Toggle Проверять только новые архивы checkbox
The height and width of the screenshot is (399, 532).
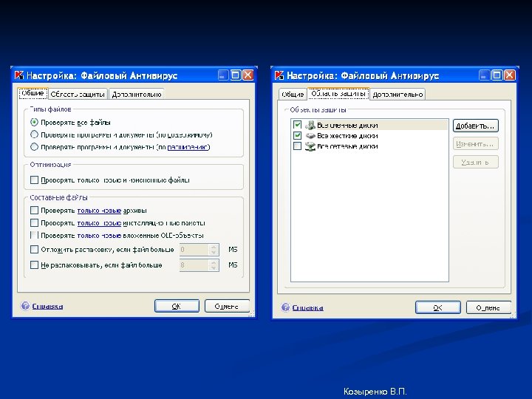(34, 211)
